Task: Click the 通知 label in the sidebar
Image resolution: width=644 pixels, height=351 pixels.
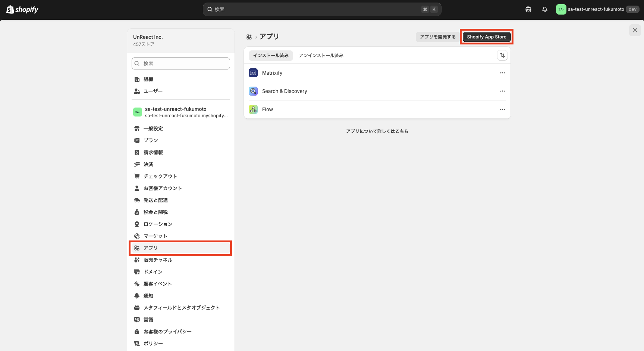Action: pos(148,296)
